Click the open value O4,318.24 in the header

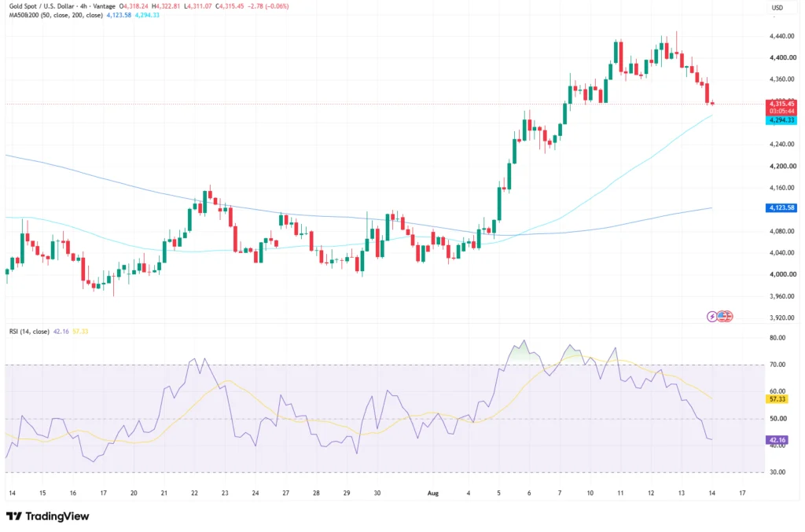tap(134, 6)
